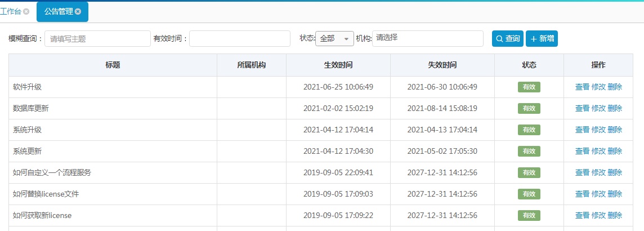Image resolution: width=644 pixels, height=231 pixels.
Task: Open the 机构 selector field
Action: [427, 38]
